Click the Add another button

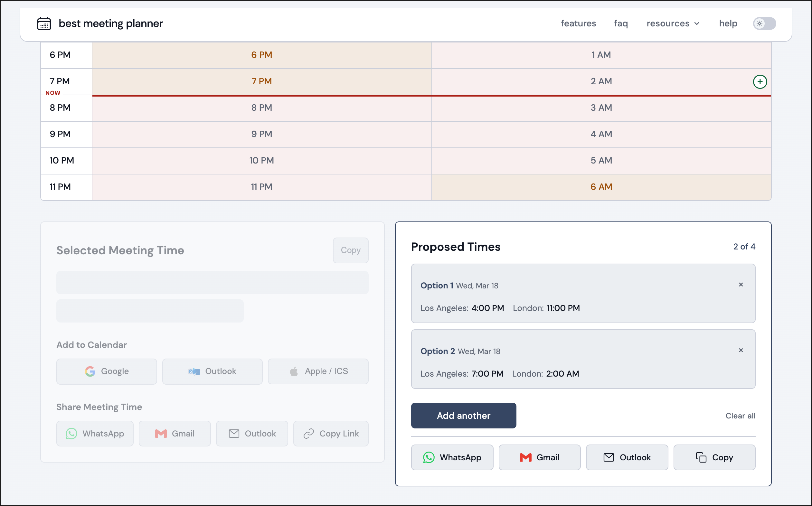[x=464, y=415]
